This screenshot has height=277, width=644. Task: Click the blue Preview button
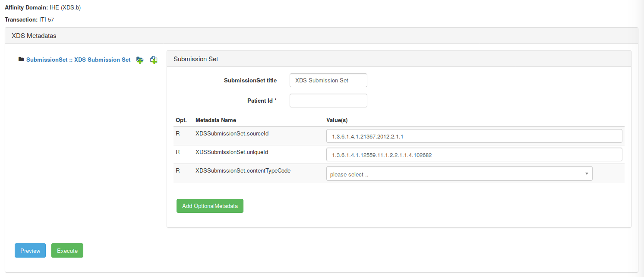[x=30, y=251]
